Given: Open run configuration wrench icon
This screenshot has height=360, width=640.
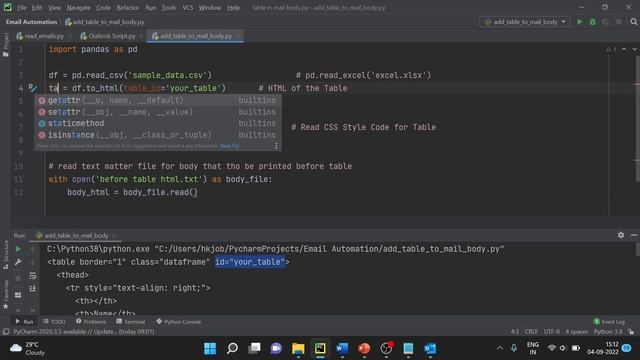Looking at the screenshot, I should coord(18,262).
